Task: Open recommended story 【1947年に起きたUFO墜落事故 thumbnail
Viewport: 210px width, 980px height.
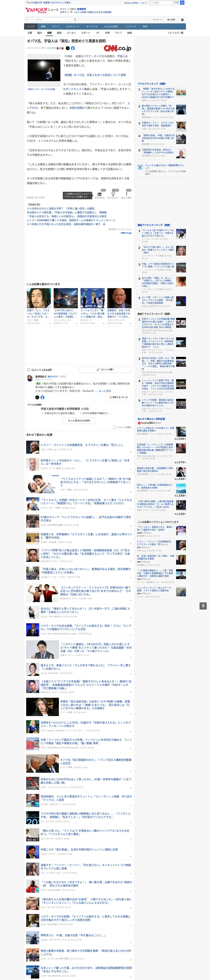Action: click(x=66, y=298)
